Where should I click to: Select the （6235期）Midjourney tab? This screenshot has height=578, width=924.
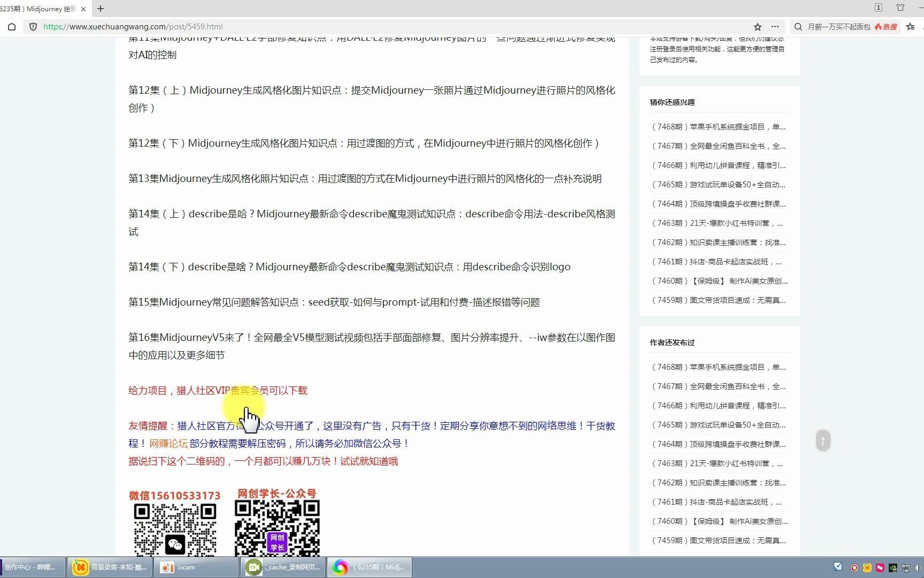pyautogui.click(x=37, y=9)
